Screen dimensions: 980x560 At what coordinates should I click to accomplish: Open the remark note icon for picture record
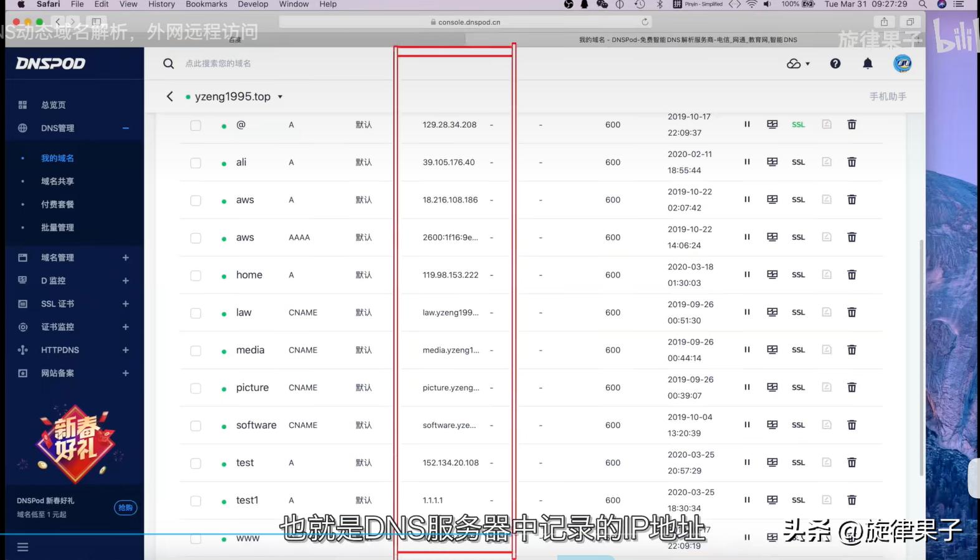point(827,387)
